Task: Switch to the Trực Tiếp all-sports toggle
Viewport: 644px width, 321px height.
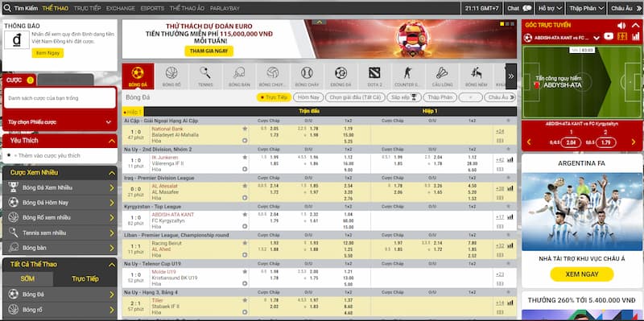Action: click(85, 279)
